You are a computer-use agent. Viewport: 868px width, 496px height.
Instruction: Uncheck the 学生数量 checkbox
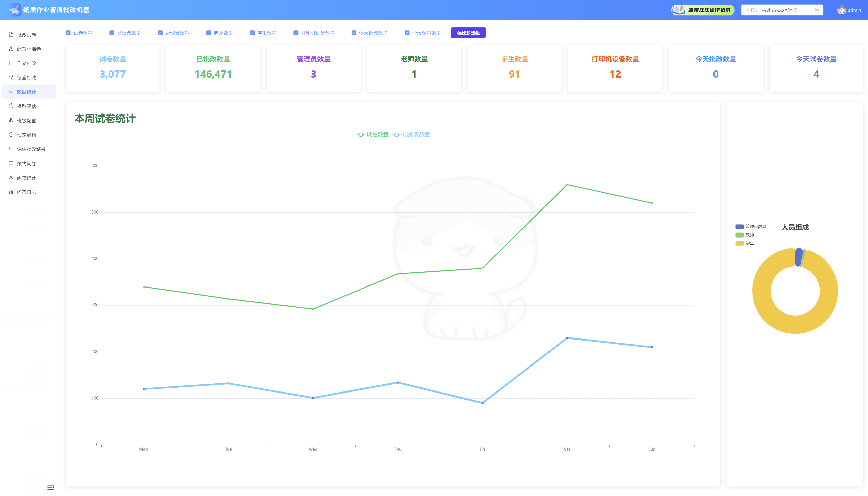[252, 33]
